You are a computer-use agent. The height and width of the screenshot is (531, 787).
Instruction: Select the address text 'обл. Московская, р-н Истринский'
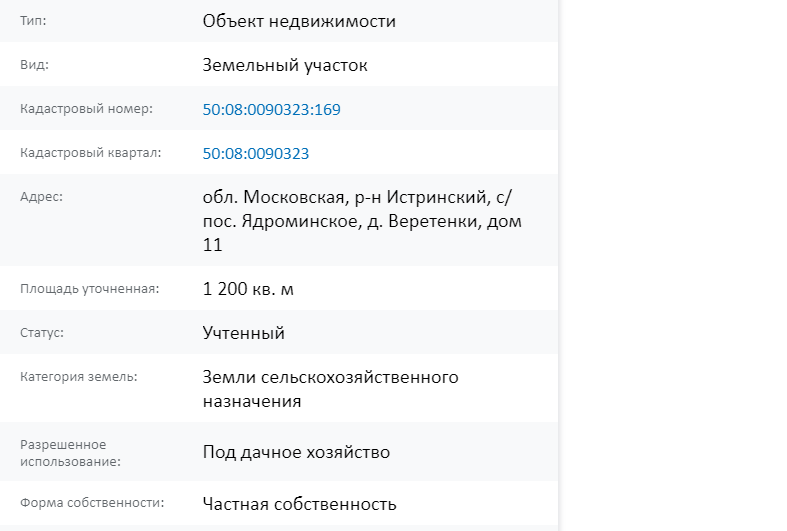[346, 197]
